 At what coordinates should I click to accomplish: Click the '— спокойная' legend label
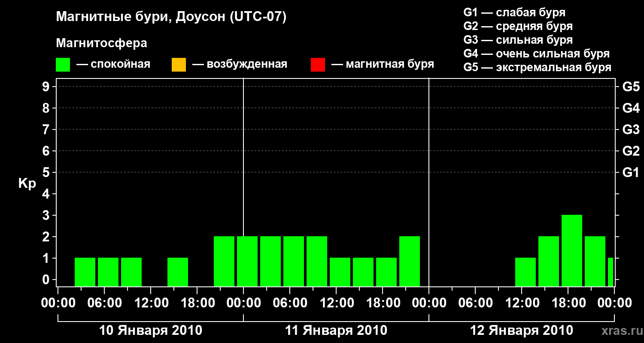click(x=113, y=64)
